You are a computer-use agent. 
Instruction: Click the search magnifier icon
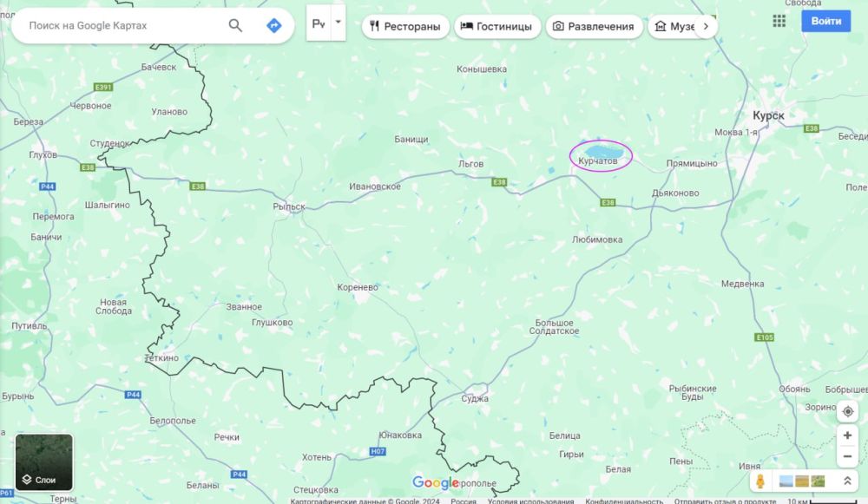[235, 25]
